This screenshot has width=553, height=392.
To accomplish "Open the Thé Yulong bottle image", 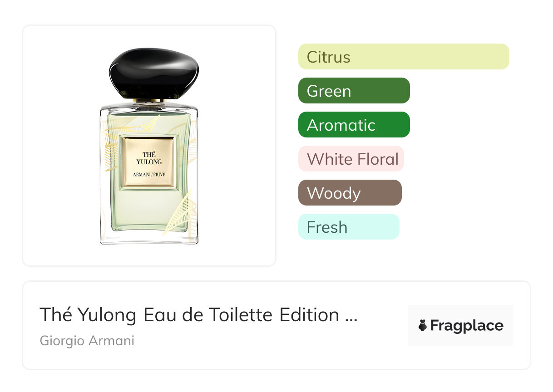I will pos(149,147).
